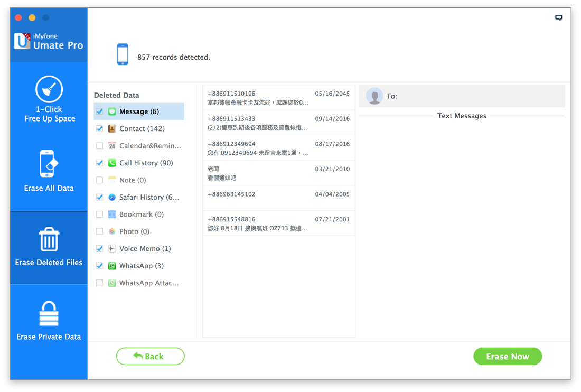
Task: Click the WhatsApp category icon
Action: click(112, 266)
